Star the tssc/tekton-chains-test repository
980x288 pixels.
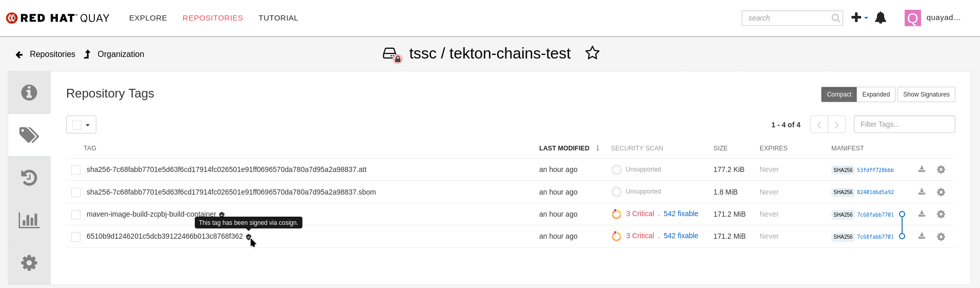pos(593,53)
